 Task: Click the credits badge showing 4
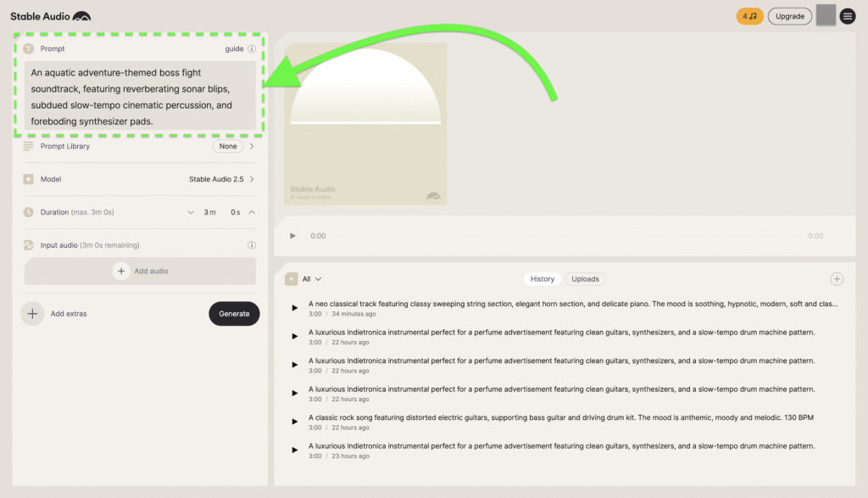749,16
